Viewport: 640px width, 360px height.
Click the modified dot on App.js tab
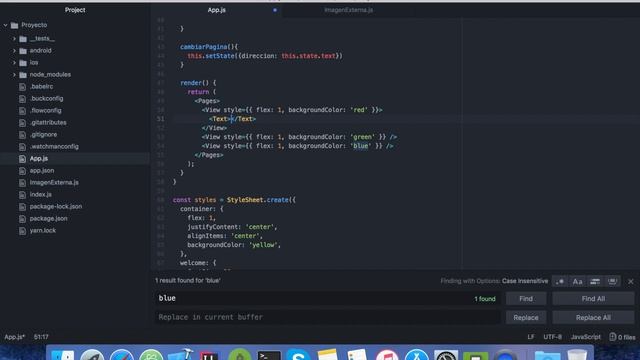pos(275,10)
